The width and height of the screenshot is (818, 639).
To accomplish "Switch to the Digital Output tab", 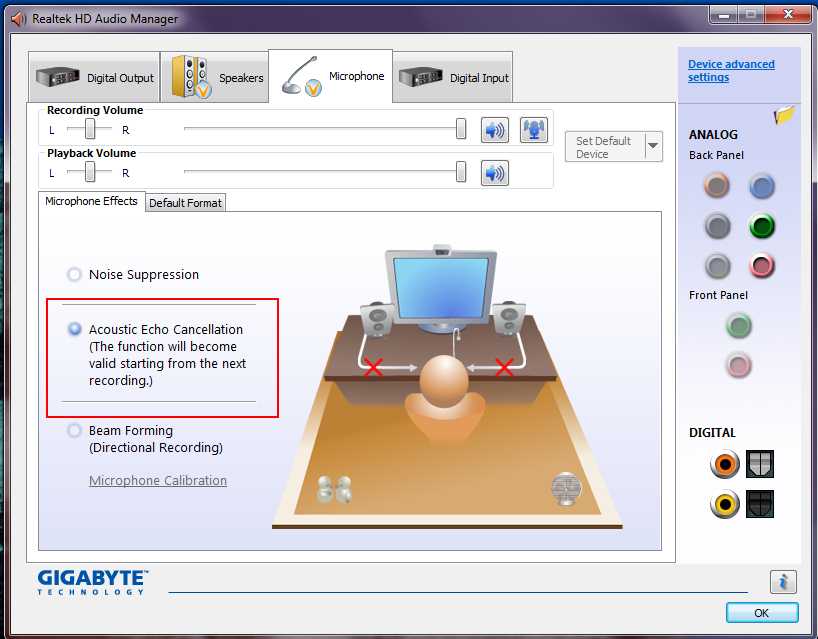I will click(94, 77).
